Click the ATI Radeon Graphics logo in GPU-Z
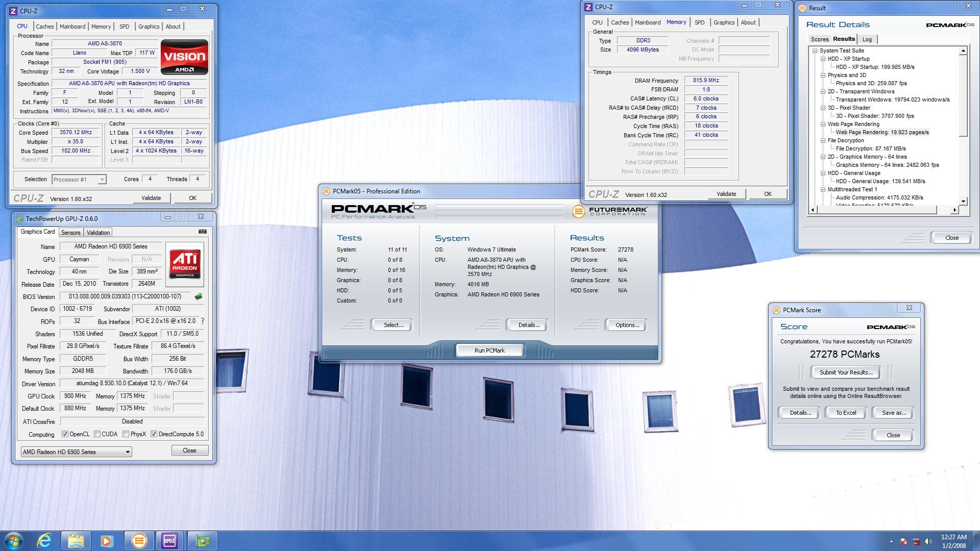This screenshot has height=551, width=980. [185, 264]
